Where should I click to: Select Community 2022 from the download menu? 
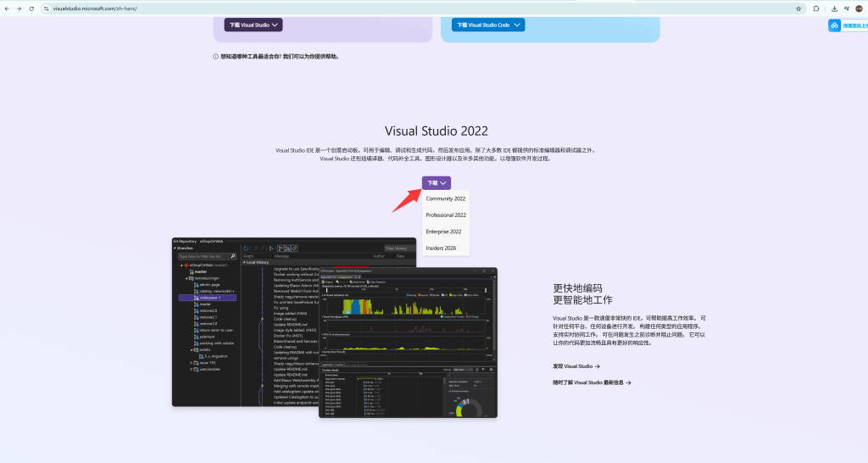(445, 198)
